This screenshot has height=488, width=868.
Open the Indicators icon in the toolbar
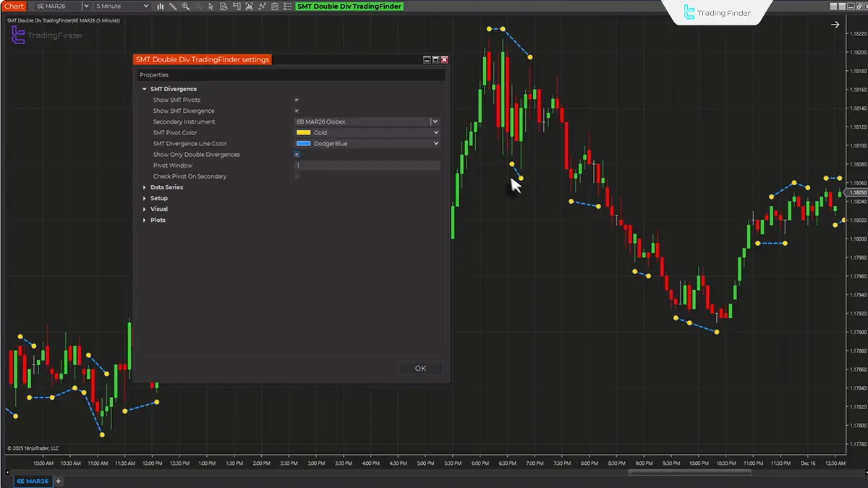coord(250,6)
